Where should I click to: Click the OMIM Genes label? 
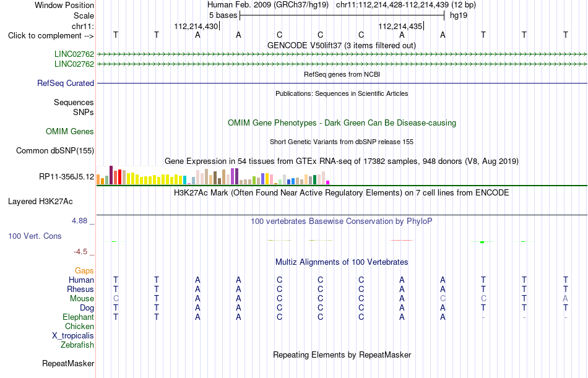pos(70,132)
